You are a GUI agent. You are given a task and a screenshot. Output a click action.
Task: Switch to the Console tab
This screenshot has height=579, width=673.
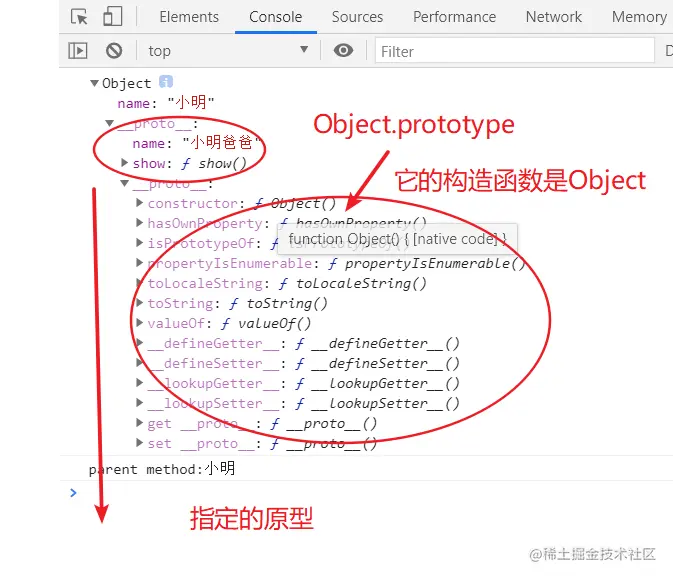point(276,17)
